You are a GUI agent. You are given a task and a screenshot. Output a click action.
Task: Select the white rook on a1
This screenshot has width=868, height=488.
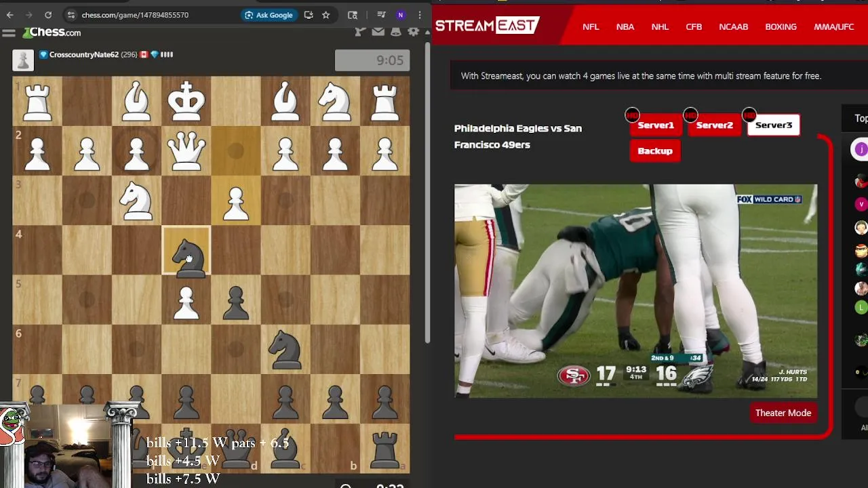pyautogui.click(x=384, y=102)
